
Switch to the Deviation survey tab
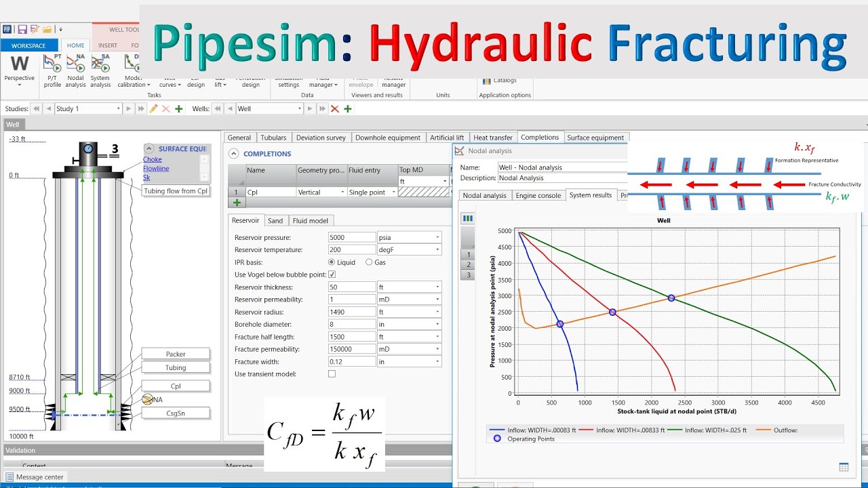(x=321, y=138)
